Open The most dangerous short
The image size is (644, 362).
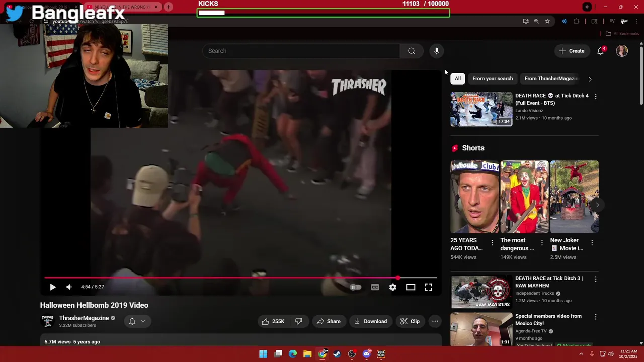coord(524,197)
